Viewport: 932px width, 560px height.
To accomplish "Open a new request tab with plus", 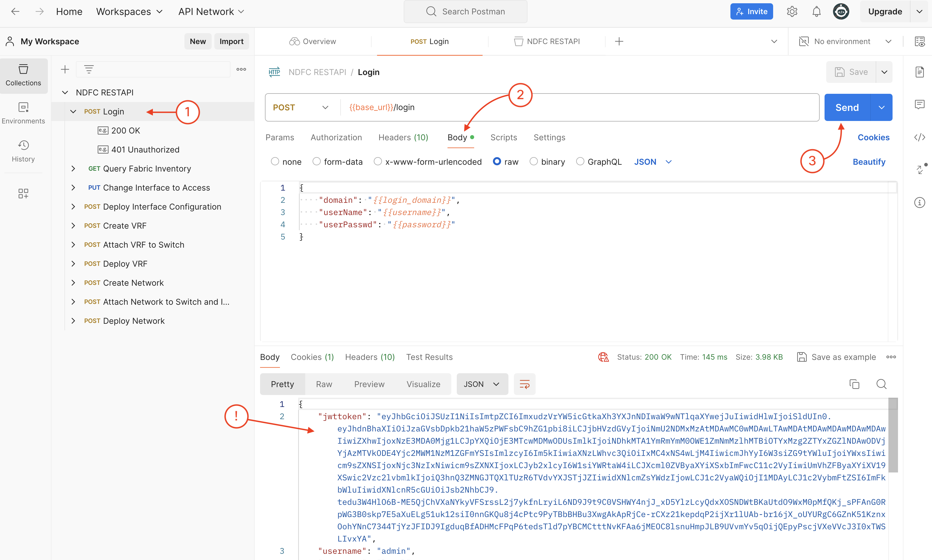I will point(619,42).
